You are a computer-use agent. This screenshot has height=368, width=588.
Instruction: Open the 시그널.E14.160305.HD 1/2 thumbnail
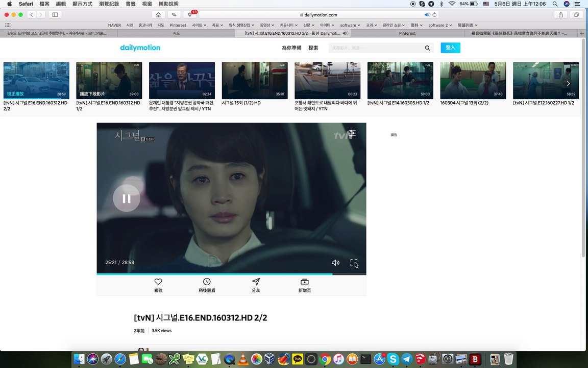[400, 80]
